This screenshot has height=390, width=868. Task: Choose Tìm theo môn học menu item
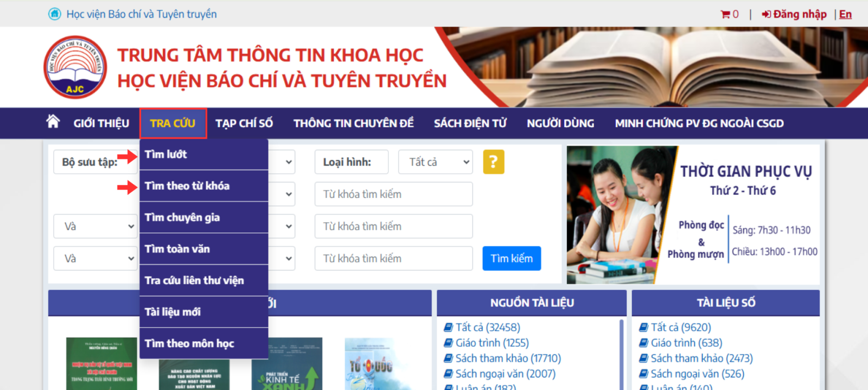click(204, 343)
